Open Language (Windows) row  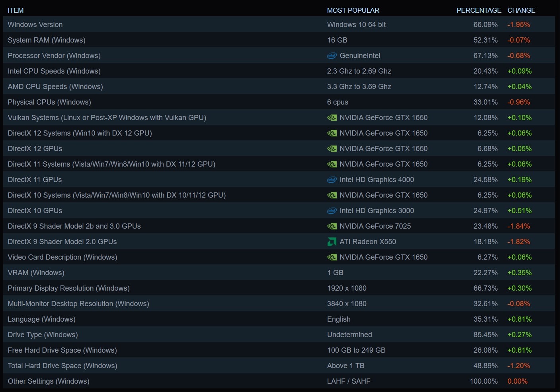click(279, 319)
